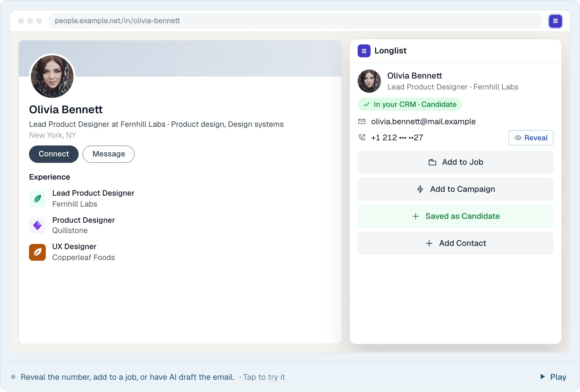The height and width of the screenshot is (392, 580).
Task: Open Olivia's large profile photo
Action: (52, 77)
